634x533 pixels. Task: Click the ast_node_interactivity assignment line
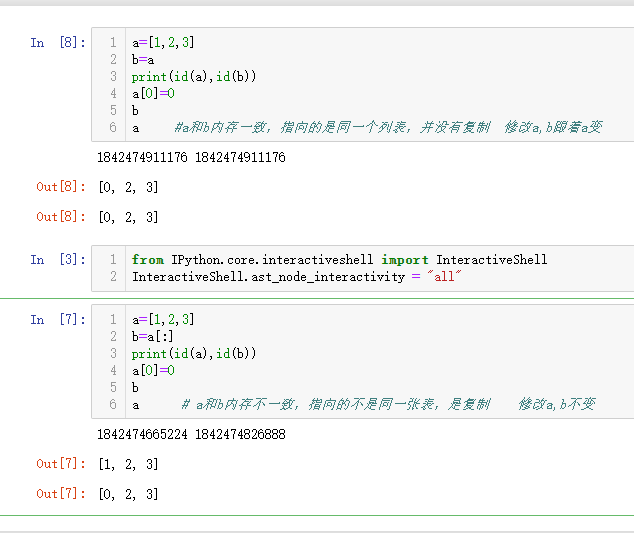click(x=270, y=277)
